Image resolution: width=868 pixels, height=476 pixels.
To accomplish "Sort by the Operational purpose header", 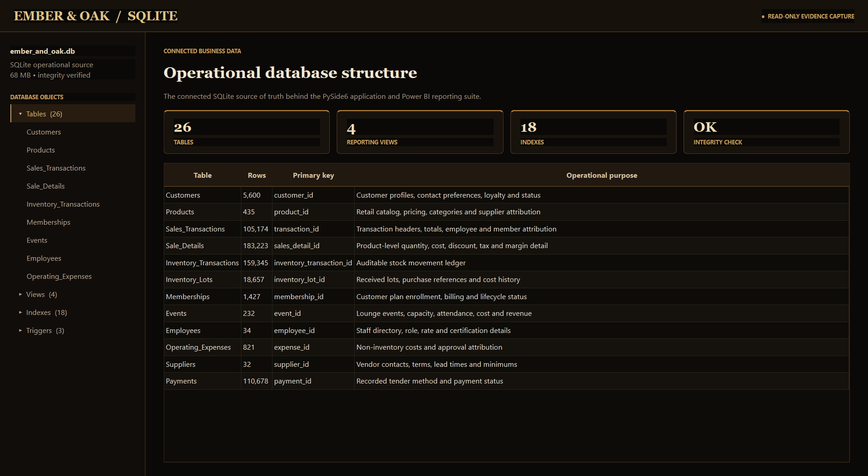I will pyautogui.click(x=602, y=175).
